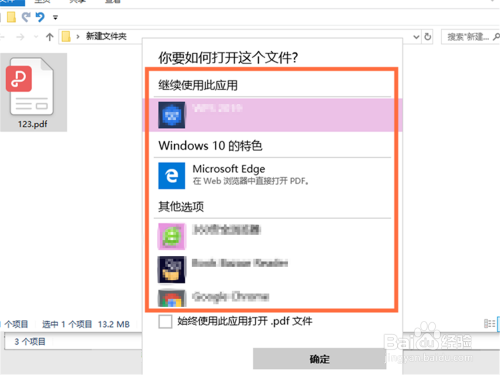Expand address bar breadcrumb chevron before 新建文件夹
The image size is (500, 375).
78,36
